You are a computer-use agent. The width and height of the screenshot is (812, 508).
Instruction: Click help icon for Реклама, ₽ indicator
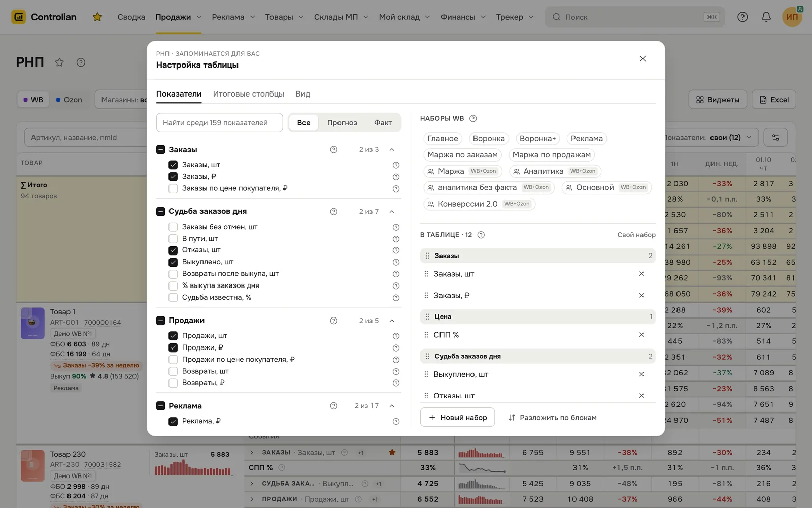click(396, 421)
